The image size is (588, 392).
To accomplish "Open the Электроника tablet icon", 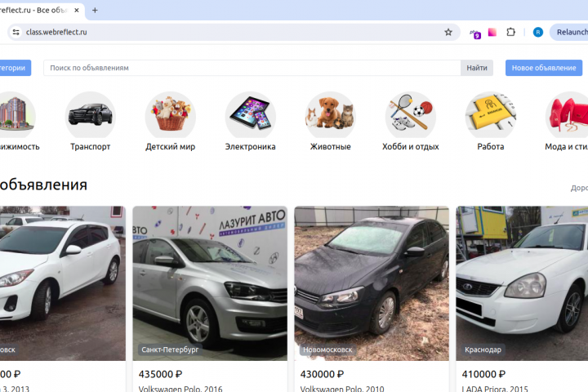I will 250,115.
